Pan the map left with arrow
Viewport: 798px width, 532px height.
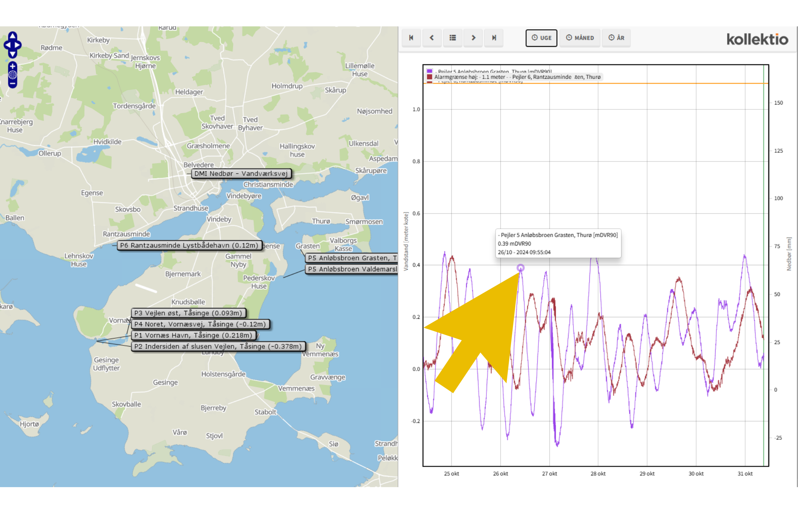click(x=7, y=45)
